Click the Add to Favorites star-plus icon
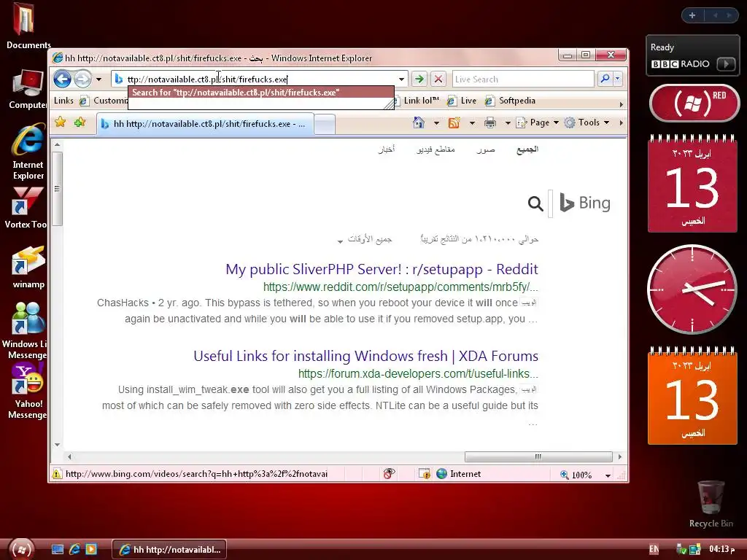This screenshot has width=747, height=560. 80,122
